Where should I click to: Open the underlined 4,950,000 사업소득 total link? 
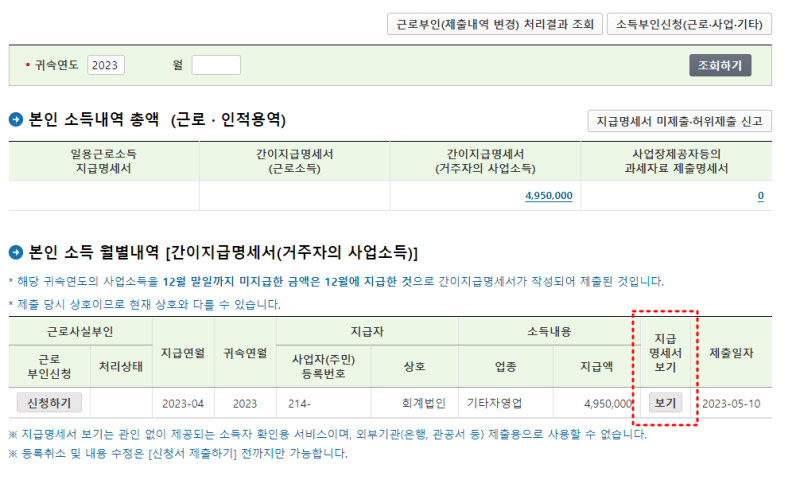548,195
